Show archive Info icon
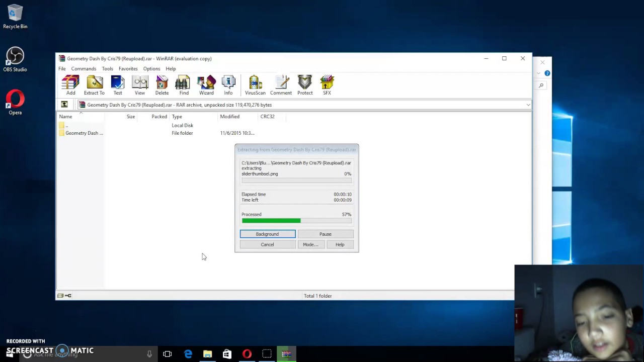 coord(228,85)
